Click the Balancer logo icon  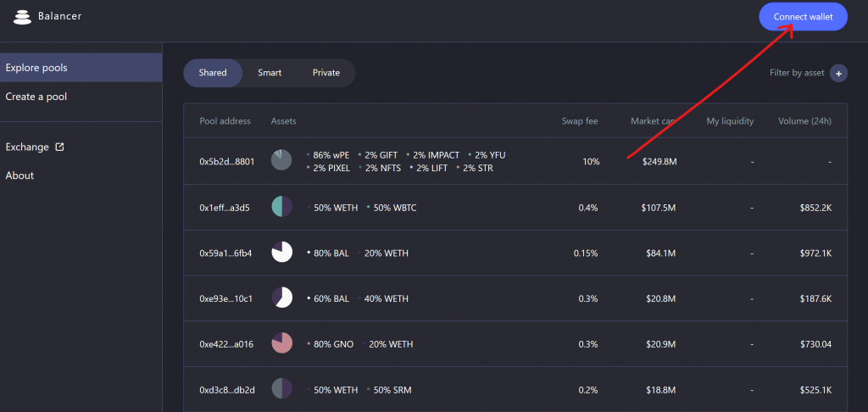[23, 17]
